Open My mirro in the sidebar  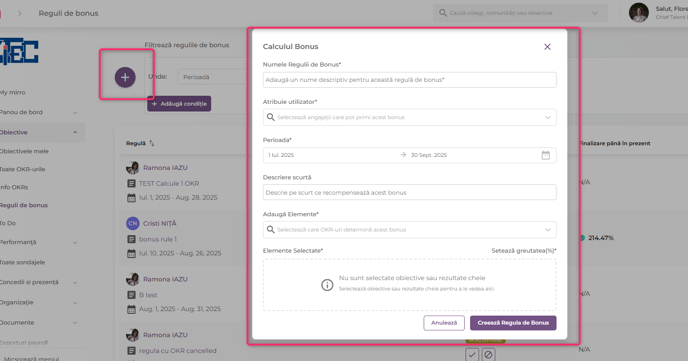13,93
